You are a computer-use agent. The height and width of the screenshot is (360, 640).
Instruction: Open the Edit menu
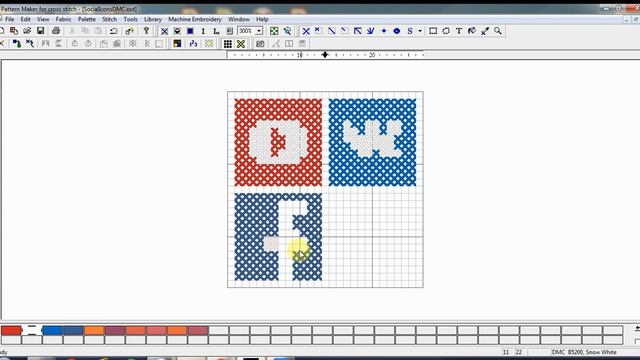click(x=25, y=19)
